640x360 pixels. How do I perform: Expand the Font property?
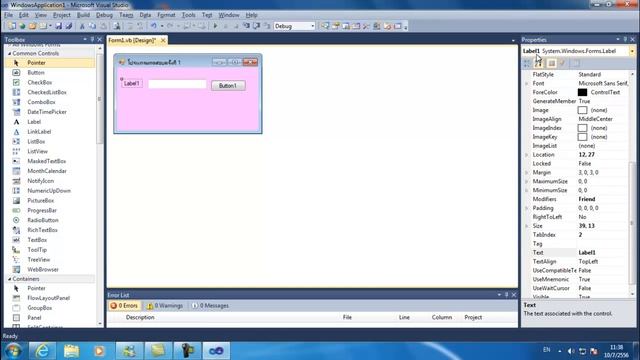click(527, 83)
